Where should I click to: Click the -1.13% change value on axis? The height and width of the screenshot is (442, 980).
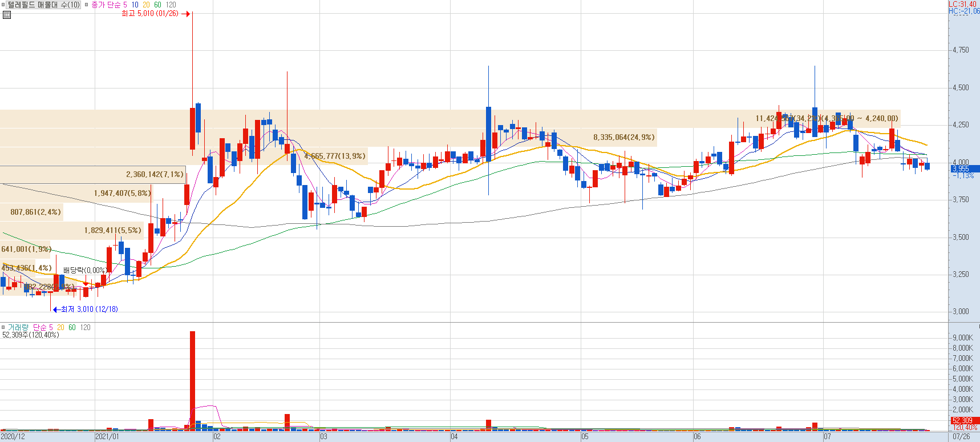pyautogui.click(x=963, y=175)
